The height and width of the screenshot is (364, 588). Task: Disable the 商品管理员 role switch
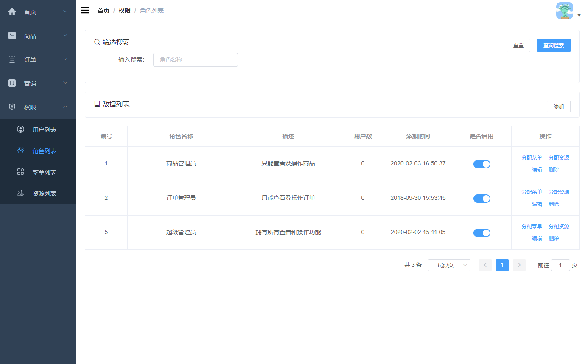point(482,164)
